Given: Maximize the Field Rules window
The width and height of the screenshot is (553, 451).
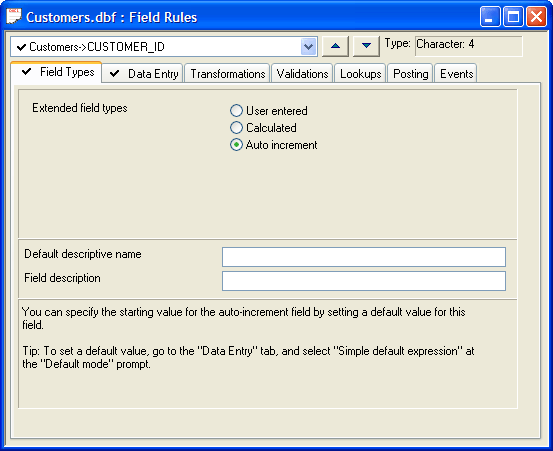Looking at the screenshot, I should [x=513, y=17].
